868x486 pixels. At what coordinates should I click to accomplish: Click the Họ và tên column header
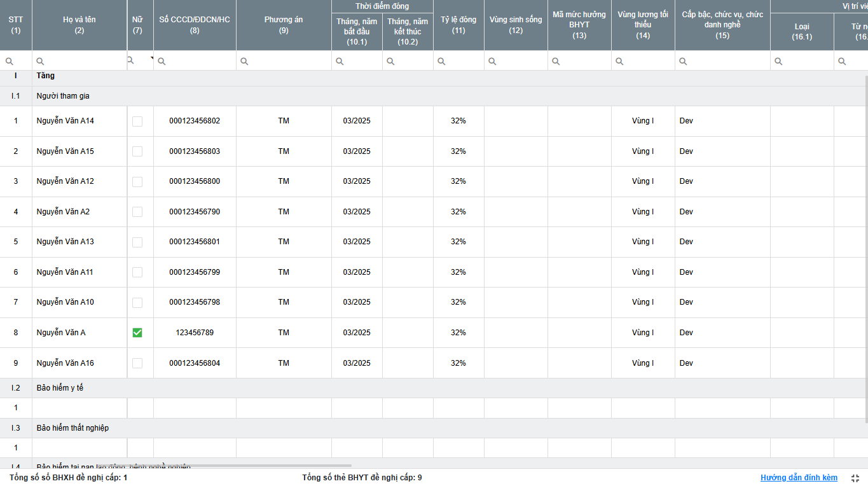coord(79,25)
